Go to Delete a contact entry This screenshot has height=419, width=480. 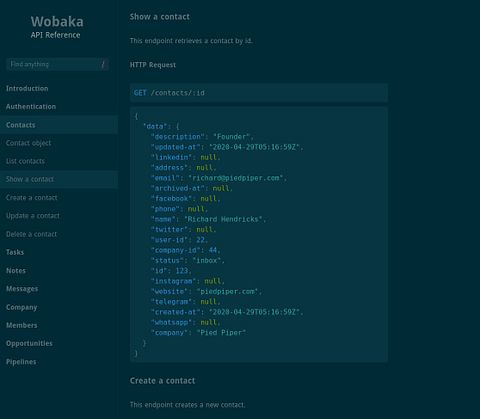click(31, 234)
